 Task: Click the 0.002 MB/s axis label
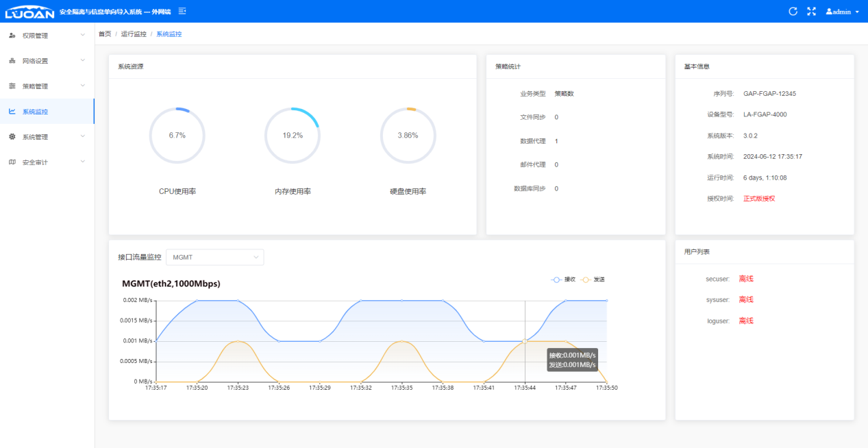pyautogui.click(x=138, y=300)
